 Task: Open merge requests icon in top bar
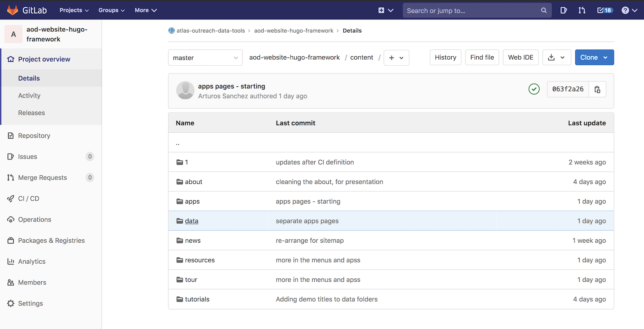582,10
